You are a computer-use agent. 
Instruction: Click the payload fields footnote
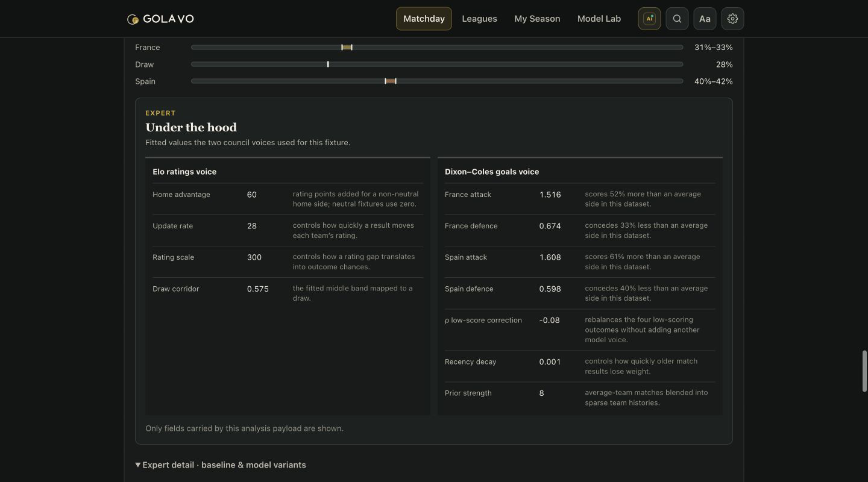pos(244,428)
